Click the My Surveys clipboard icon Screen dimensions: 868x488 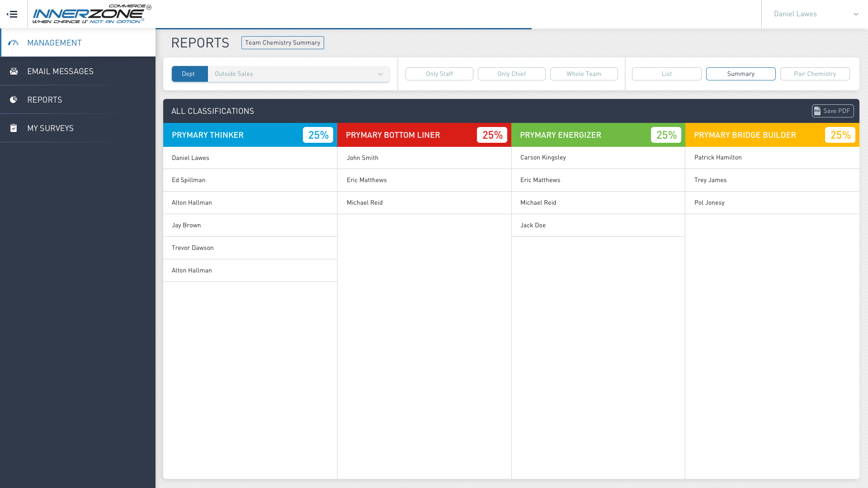(14, 128)
